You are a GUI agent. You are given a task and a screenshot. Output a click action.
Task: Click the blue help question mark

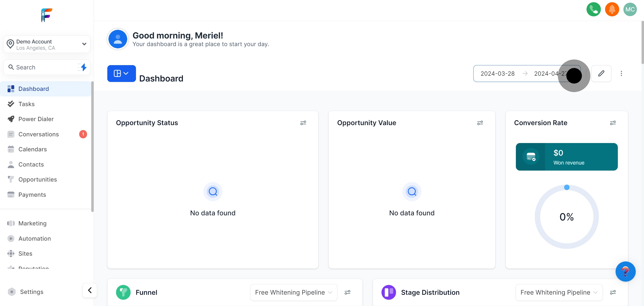pyautogui.click(x=625, y=272)
